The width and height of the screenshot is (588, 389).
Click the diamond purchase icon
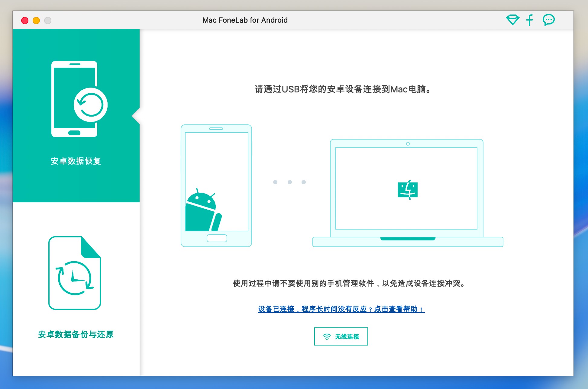coord(512,20)
